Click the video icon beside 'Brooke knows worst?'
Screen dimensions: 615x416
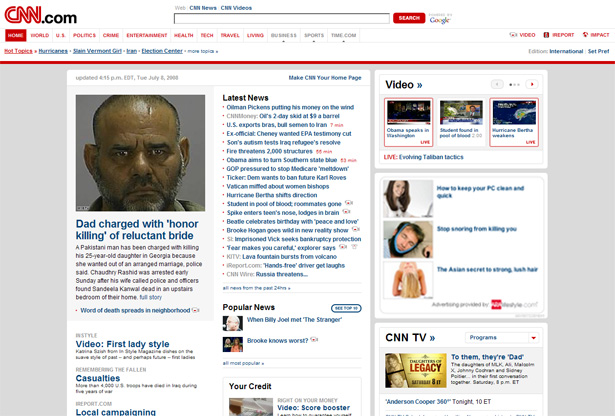314,340
